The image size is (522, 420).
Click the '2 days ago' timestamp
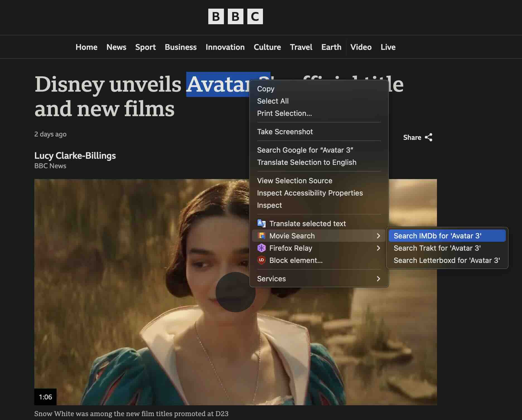pos(50,134)
